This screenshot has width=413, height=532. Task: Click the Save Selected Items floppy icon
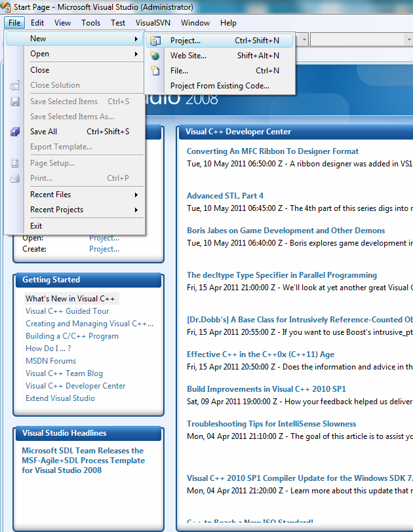click(x=15, y=102)
